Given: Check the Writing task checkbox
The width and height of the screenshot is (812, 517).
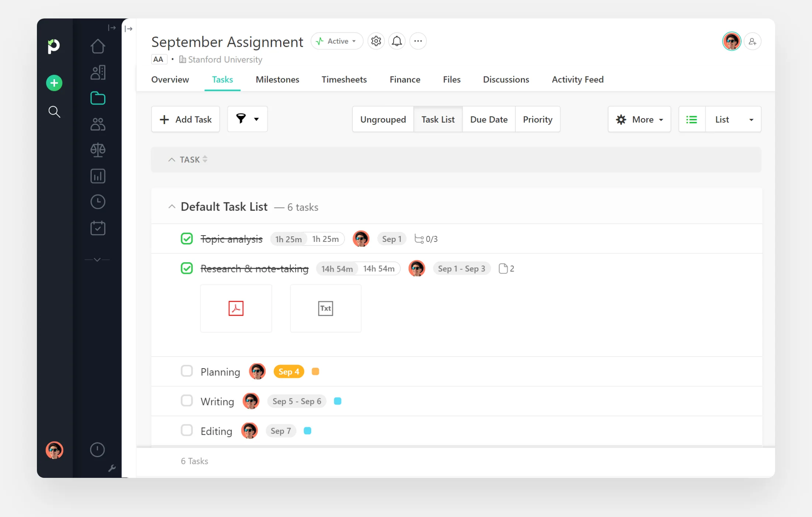Looking at the screenshot, I should coord(187,401).
